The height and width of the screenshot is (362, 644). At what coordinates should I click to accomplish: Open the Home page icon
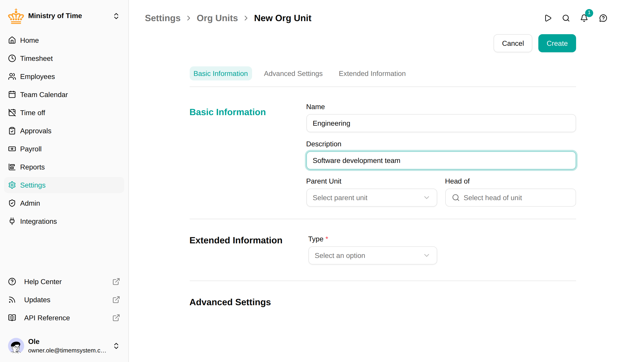[12, 40]
